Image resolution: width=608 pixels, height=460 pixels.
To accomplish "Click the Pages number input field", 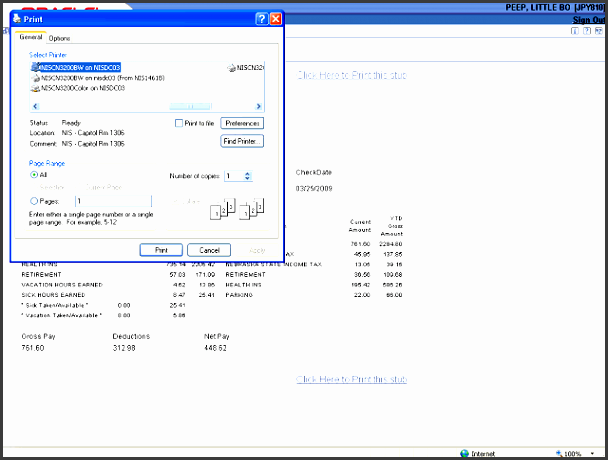I will point(113,201).
